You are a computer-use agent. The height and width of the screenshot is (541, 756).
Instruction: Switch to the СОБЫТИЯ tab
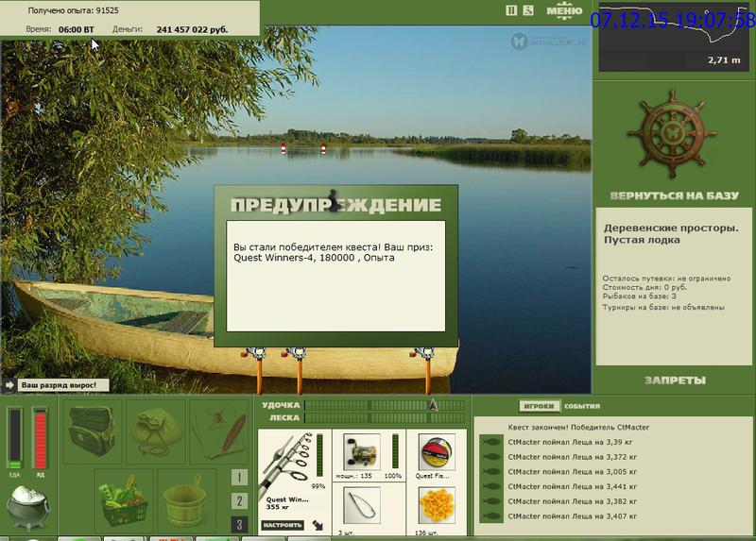(582, 406)
